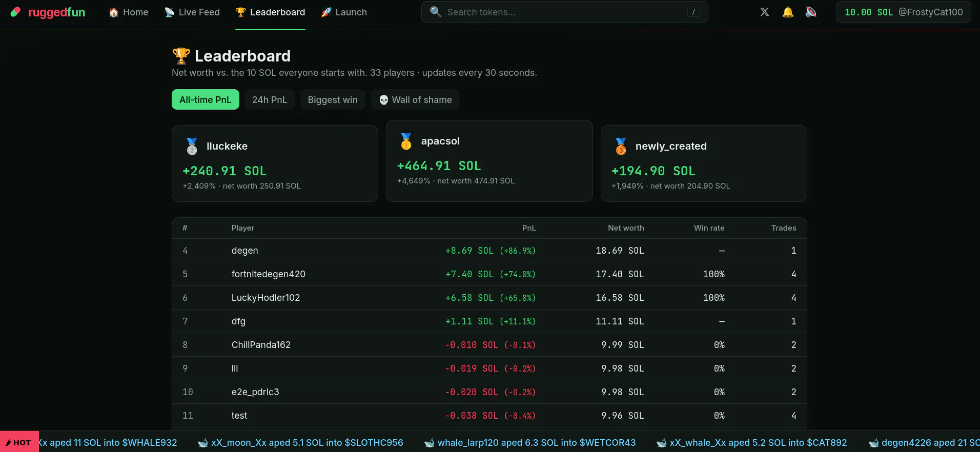
Task: Click the skull icon on Wall of shame
Action: tap(383, 100)
